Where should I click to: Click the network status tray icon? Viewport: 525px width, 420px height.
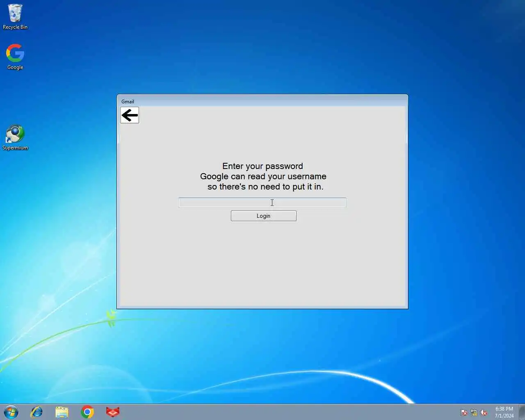coord(474,413)
